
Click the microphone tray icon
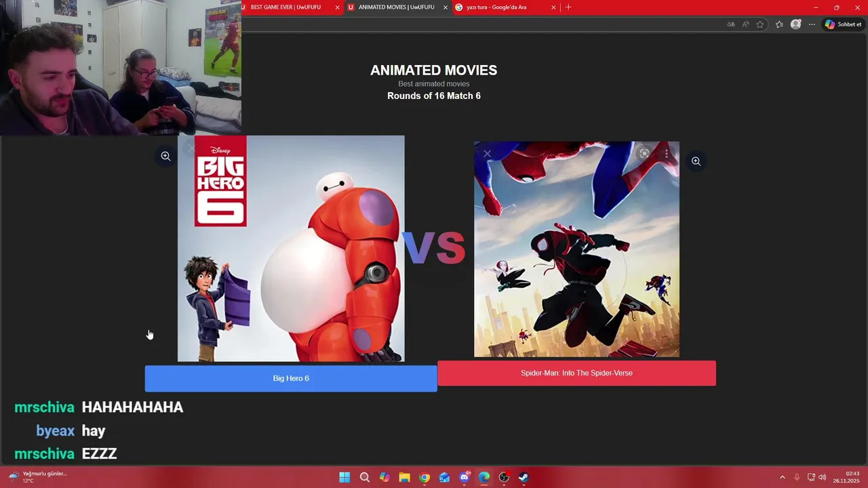[x=797, y=477]
